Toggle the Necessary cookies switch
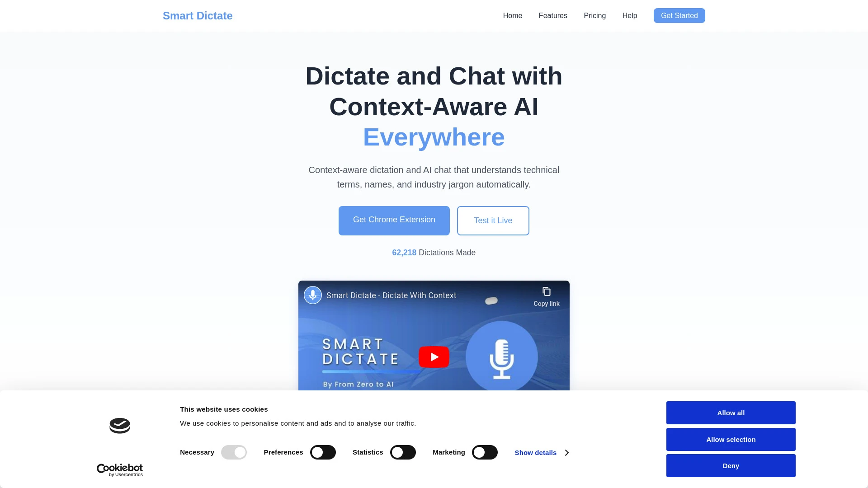This screenshot has height=488, width=868. pyautogui.click(x=234, y=452)
